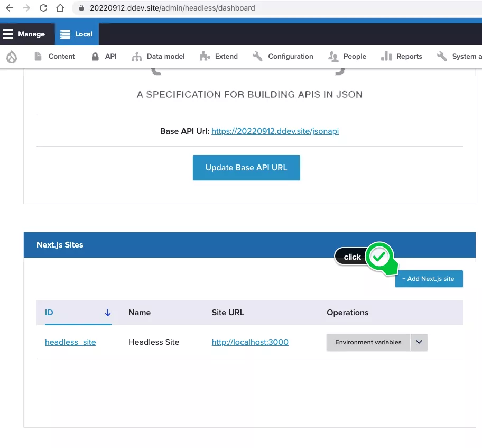Expand the Environment variables operations dropdown arrow
The width and height of the screenshot is (482, 448).
tap(419, 342)
